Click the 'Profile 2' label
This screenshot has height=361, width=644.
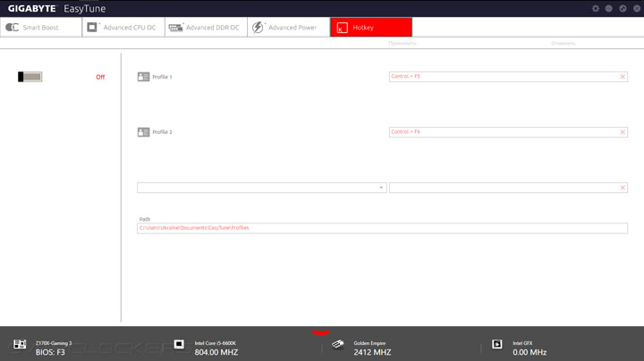pyautogui.click(x=162, y=132)
